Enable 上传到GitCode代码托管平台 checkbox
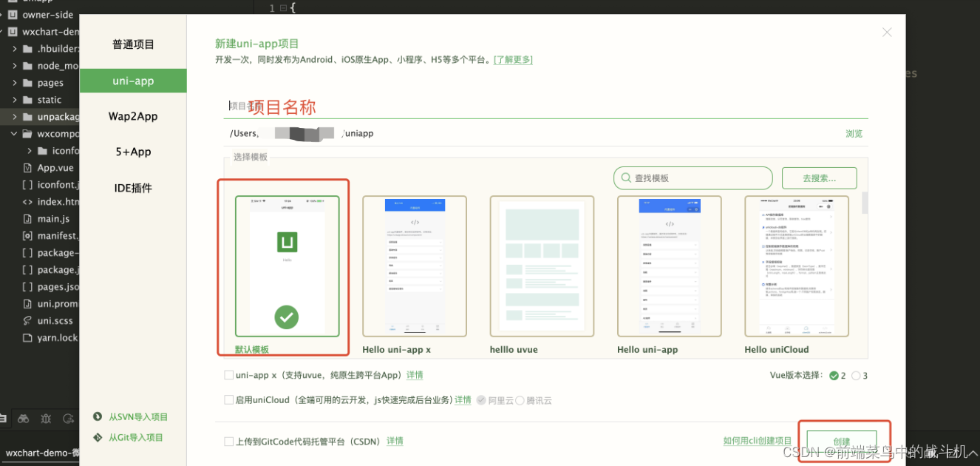This screenshot has width=980, height=466. click(x=229, y=441)
